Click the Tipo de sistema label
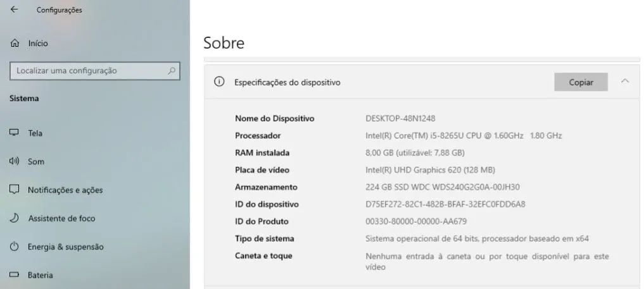Screen dimensions: 644x289 pyautogui.click(x=265, y=238)
